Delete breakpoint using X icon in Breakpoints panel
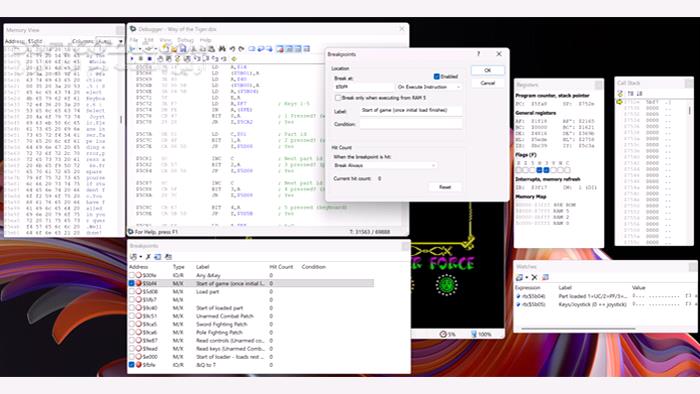The image size is (700, 394). 148,257
